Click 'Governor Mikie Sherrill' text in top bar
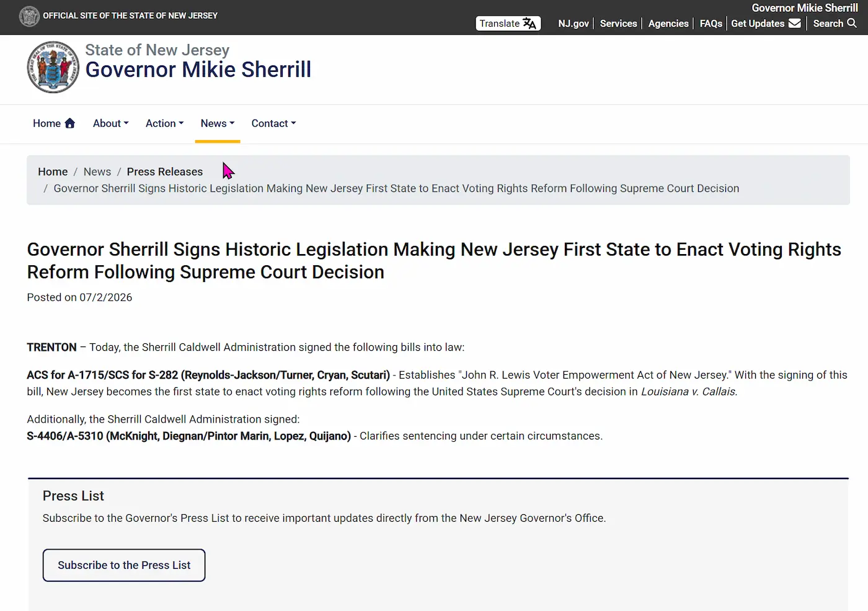 point(805,8)
